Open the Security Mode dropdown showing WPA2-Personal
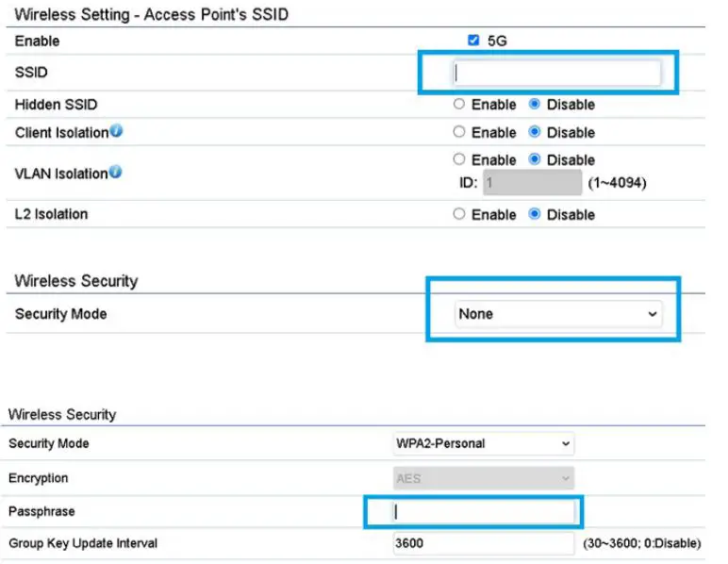The height and width of the screenshot is (564, 728). 484,443
